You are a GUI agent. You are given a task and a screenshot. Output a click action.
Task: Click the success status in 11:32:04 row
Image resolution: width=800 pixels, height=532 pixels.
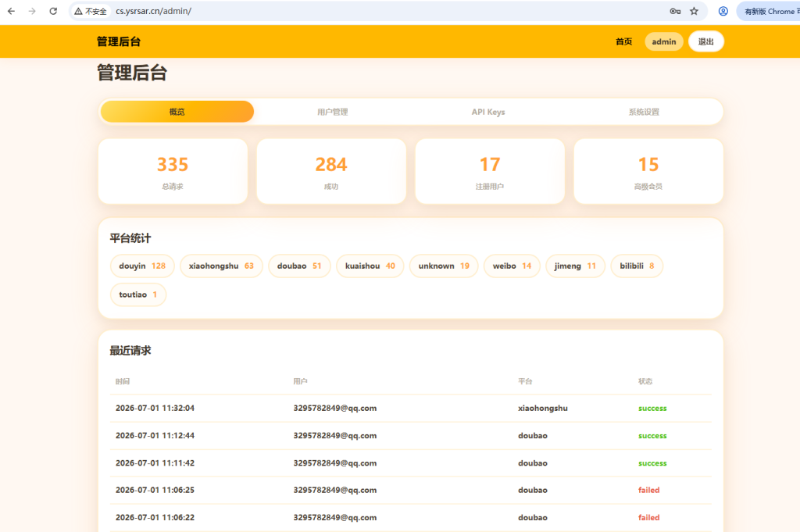pos(652,408)
